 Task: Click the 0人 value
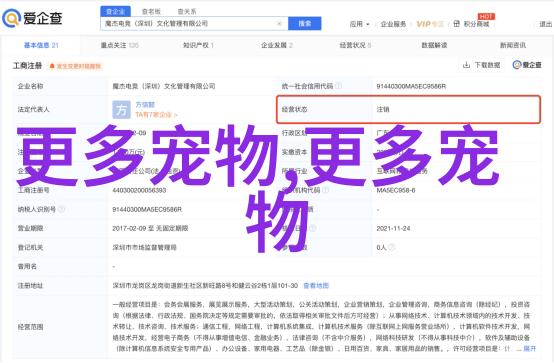[381, 247]
